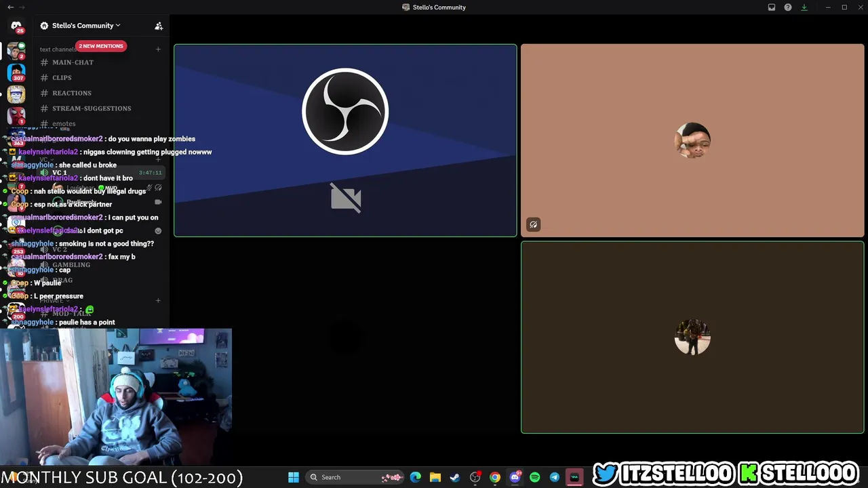This screenshot has width=868, height=488.
Task: Click the muted stream icon on tan tile
Action: [x=534, y=224]
